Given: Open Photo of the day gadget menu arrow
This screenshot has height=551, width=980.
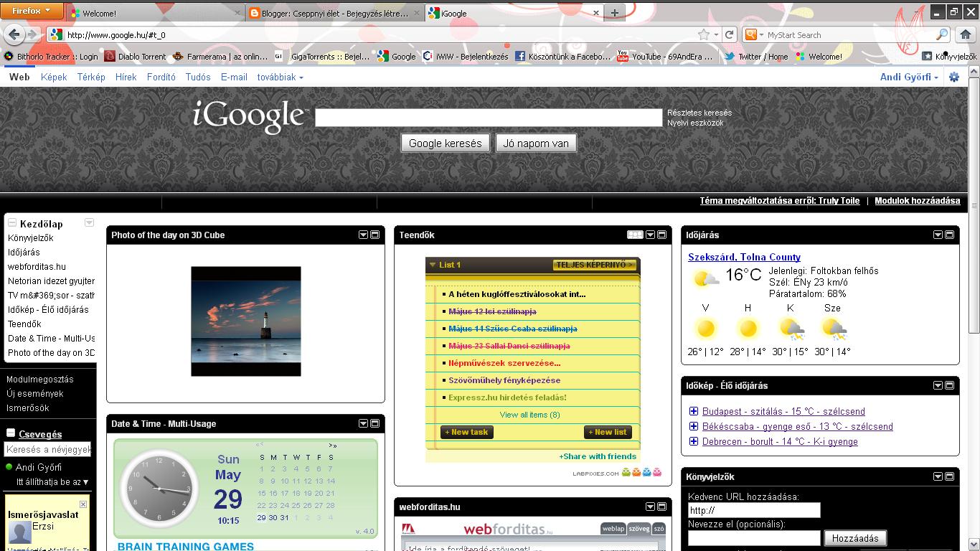Looking at the screenshot, I should click(x=363, y=235).
